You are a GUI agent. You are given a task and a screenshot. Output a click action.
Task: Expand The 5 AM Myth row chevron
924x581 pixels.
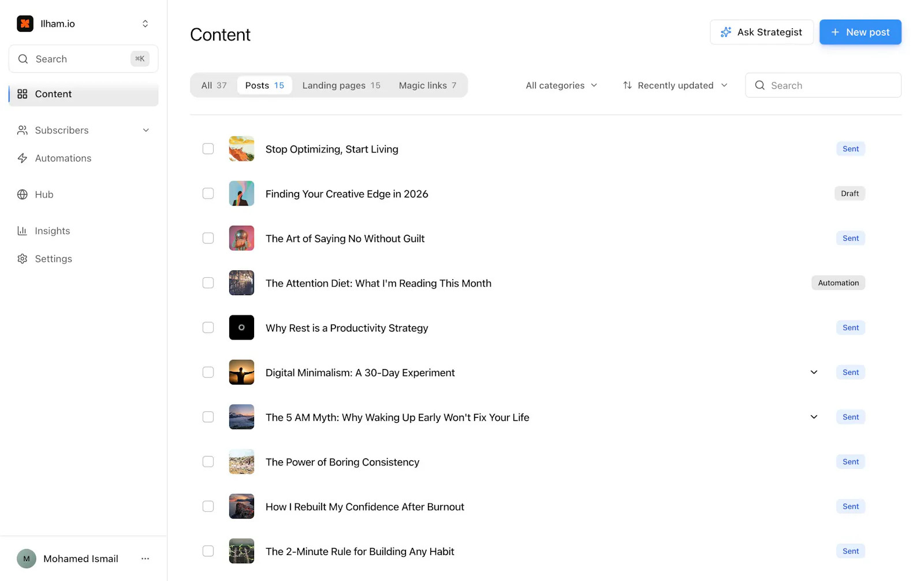tap(814, 417)
